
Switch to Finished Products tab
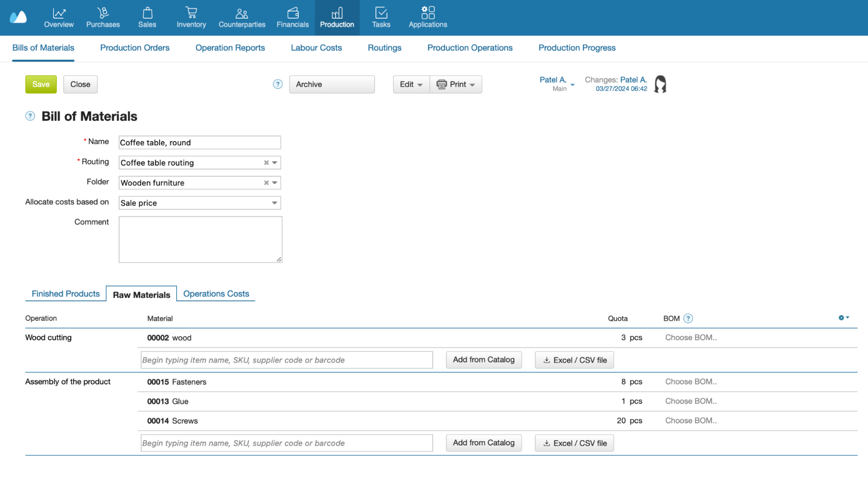coord(66,294)
